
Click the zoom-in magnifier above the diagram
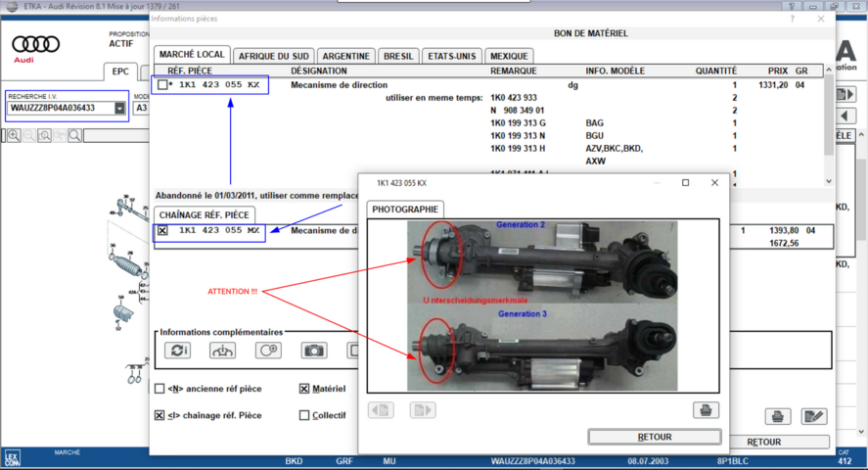tap(14, 136)
